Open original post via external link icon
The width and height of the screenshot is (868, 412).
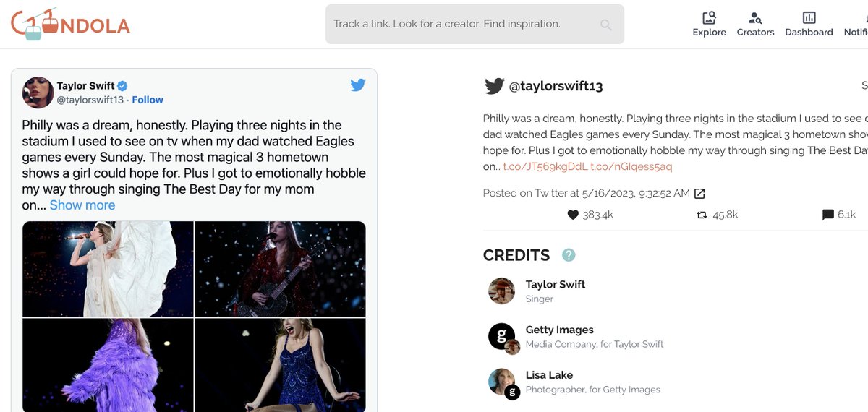click(x=699, y=194)
